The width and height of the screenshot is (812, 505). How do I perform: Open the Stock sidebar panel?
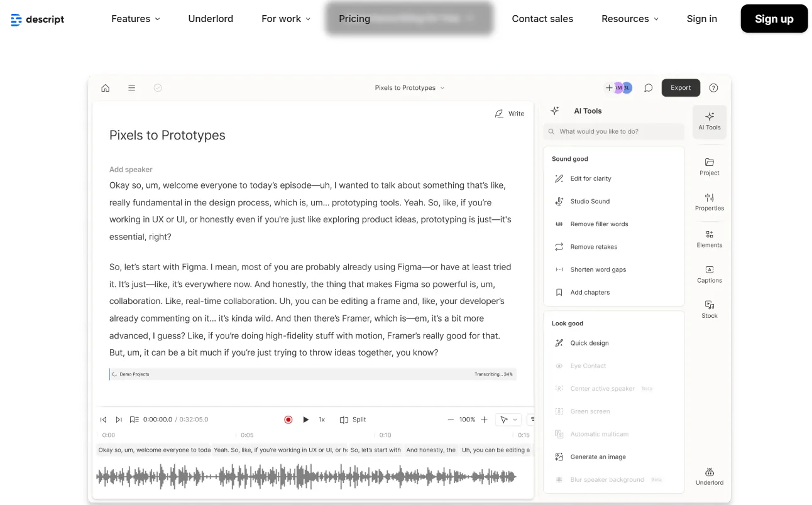[x=710, y=309]
